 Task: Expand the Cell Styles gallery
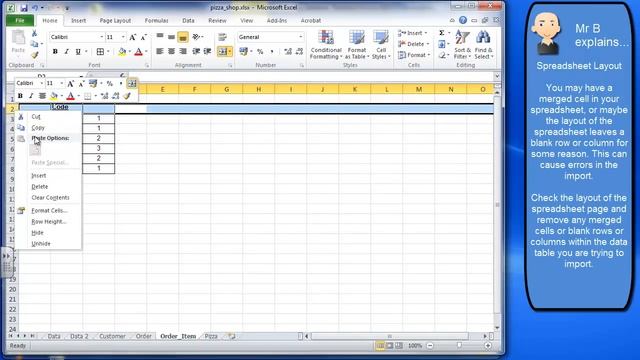pos(381,45)
